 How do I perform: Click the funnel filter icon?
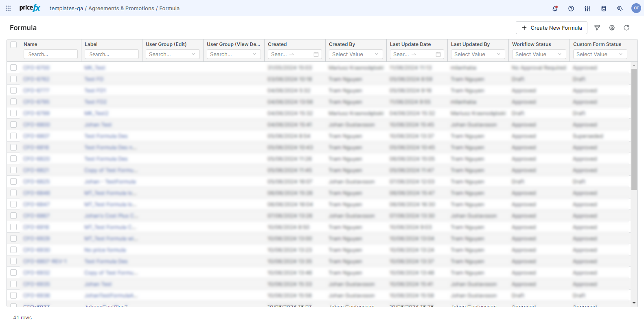coord(597,28)
